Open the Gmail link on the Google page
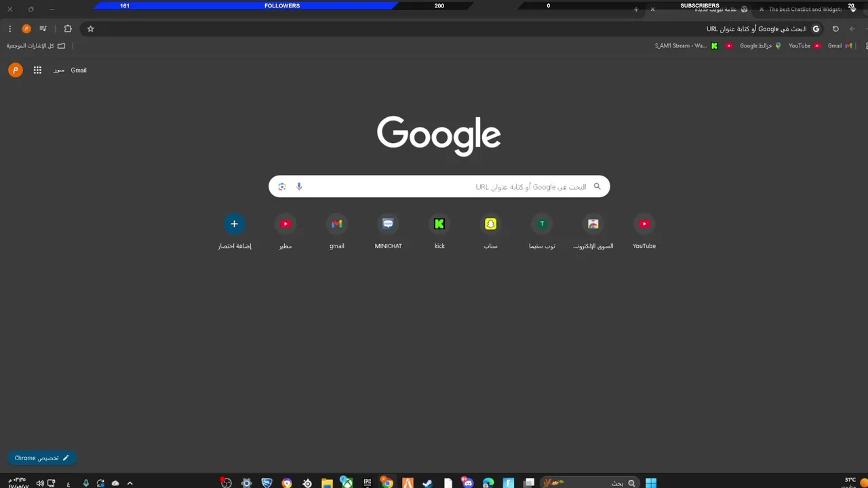The image size is (868, 488). [79, 70]
